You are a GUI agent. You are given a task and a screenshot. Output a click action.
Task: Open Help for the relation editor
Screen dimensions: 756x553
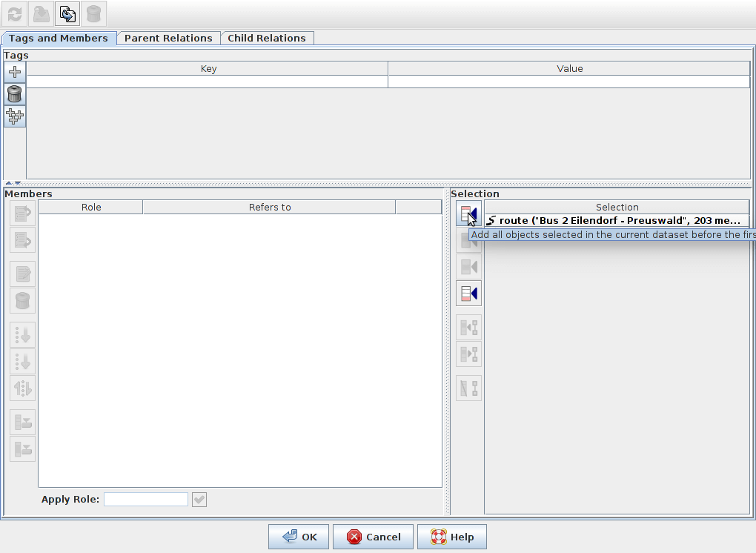click(x=452, y=537)
